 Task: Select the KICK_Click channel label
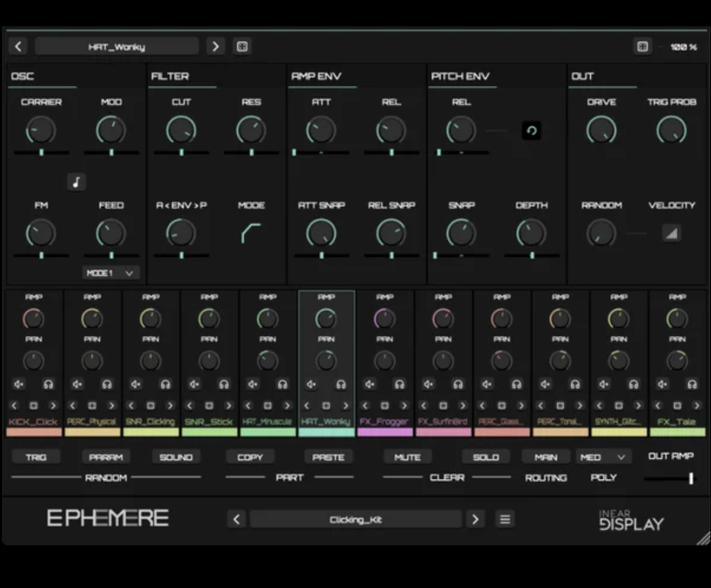tap(34, 422)
